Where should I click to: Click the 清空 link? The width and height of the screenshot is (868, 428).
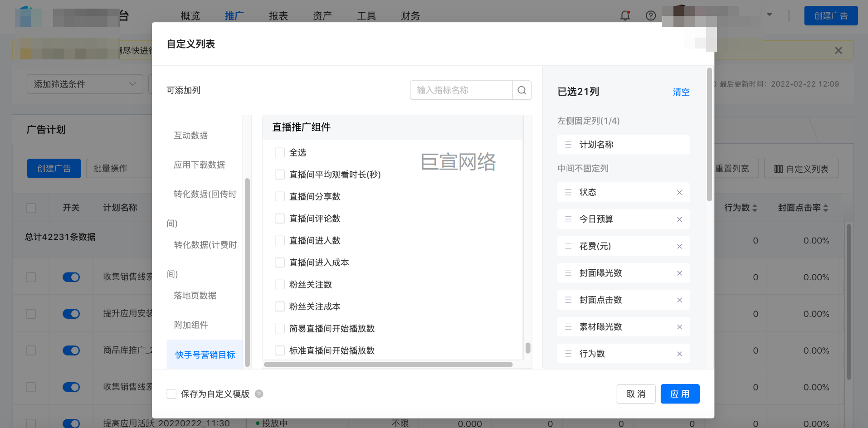tap(681, 92)
